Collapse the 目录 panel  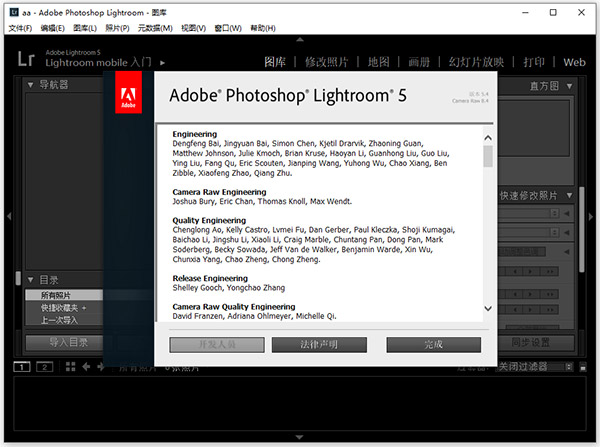pyautogui.click(x=31, y=280)
